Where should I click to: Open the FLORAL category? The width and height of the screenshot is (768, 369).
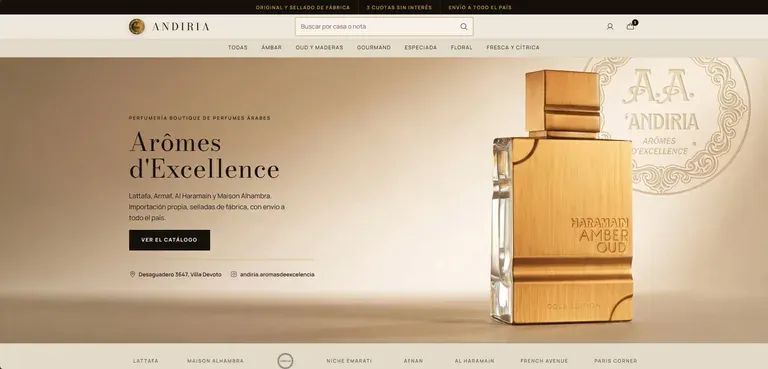[461, 48]
